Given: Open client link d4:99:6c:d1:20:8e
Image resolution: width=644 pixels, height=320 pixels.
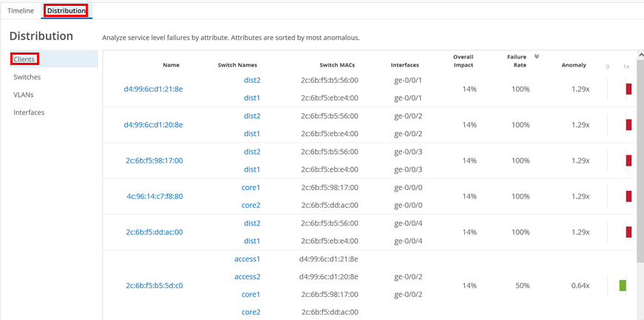Looking at the screenshot, I should click(x=153, y=125).
